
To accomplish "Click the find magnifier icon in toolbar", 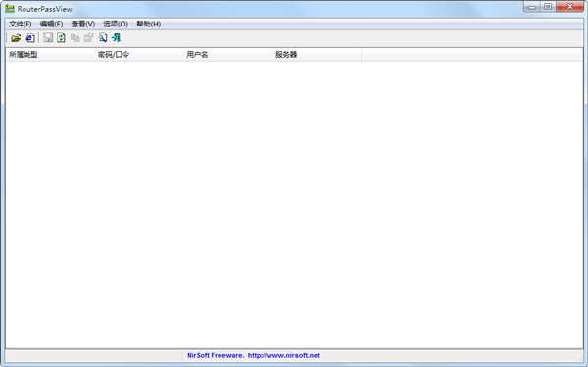I will (x=103, y=38).
